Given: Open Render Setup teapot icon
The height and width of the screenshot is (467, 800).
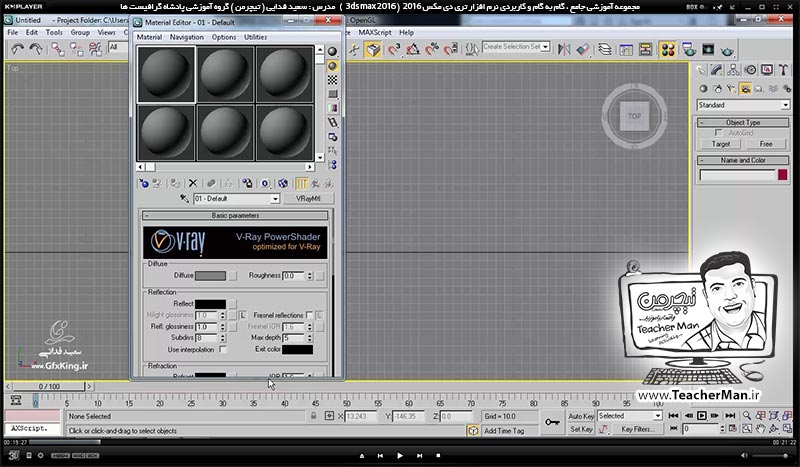Looking at the screenshot, I should 689,50.
